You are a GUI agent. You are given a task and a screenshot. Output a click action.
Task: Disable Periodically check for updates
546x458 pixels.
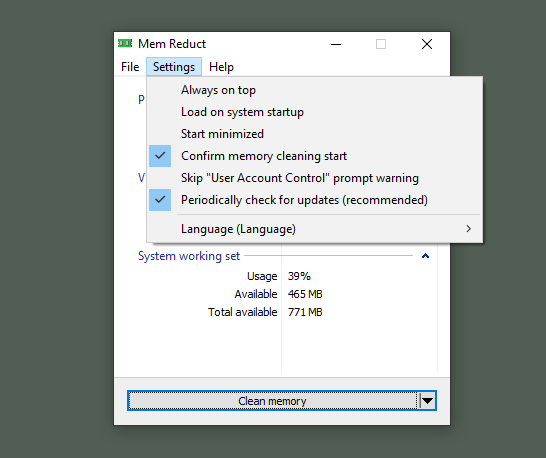[314, 200]
